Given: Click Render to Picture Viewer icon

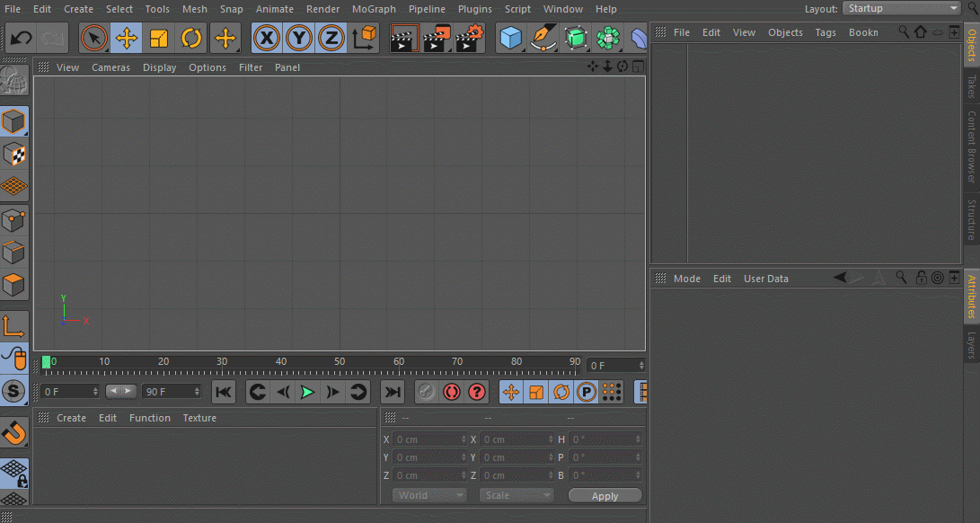Looking at the screenshot, I should click(437, 39).
